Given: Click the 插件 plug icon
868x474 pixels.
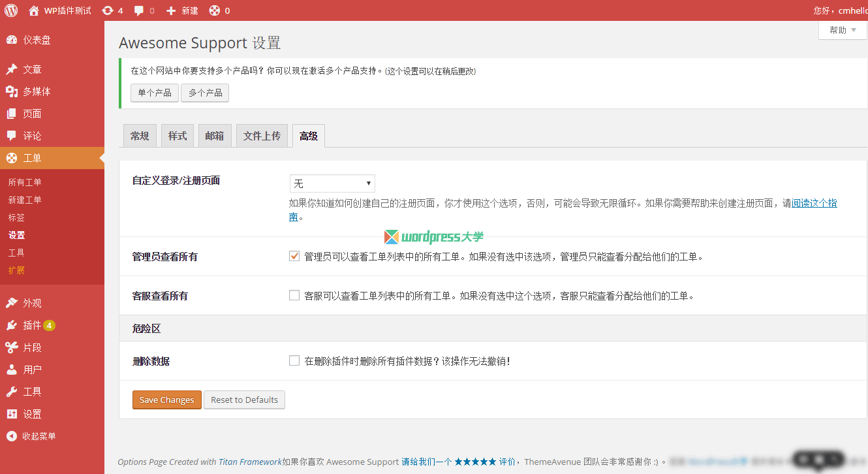Looking at the screenshot, I should pos(12,325).
